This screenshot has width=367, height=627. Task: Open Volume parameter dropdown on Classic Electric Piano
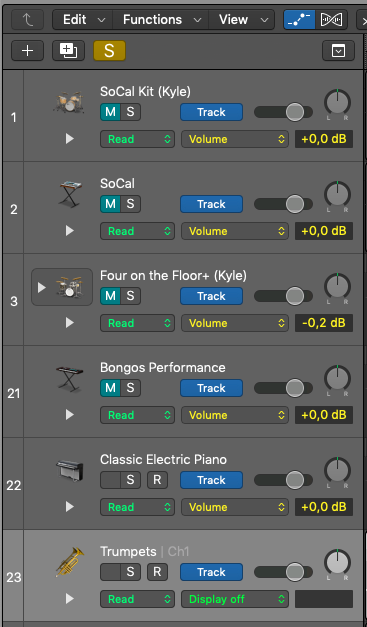(x=235, y=507)
